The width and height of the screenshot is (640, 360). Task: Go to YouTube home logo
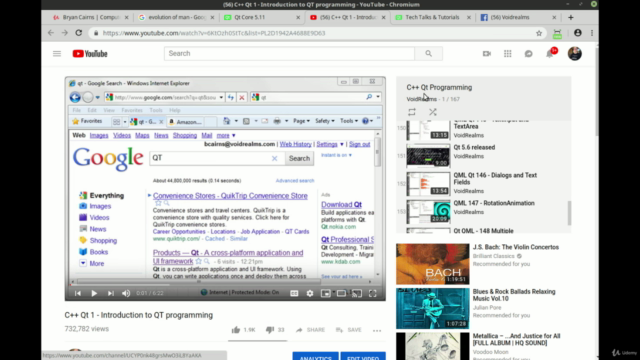(90, 53)
